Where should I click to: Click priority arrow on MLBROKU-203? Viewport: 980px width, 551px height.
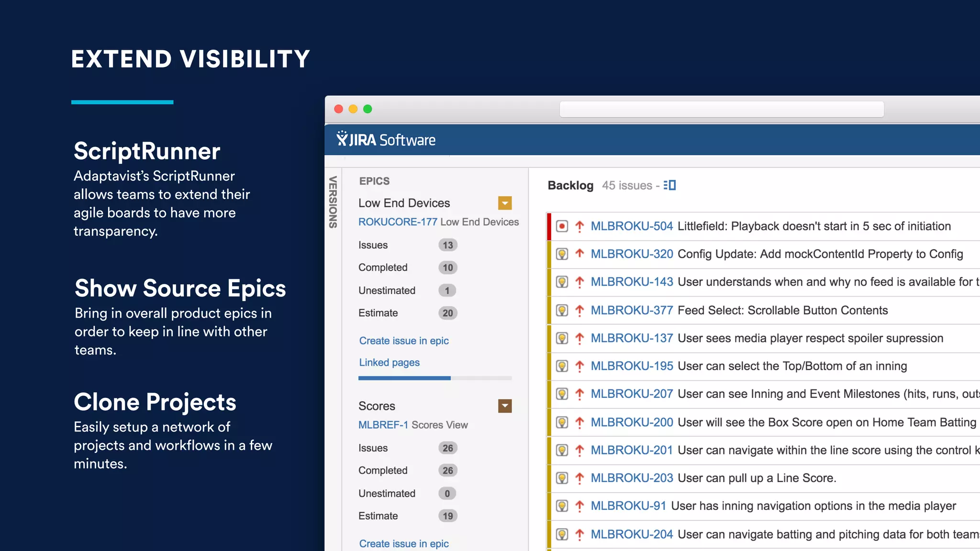tap(579, 478)
